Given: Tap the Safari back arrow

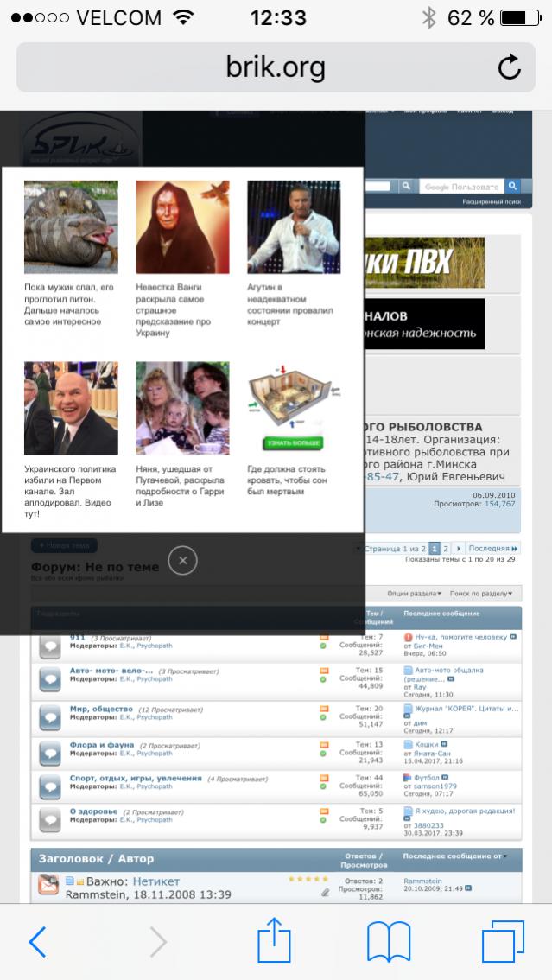Looking at the screenshot, I should point(37,941).
